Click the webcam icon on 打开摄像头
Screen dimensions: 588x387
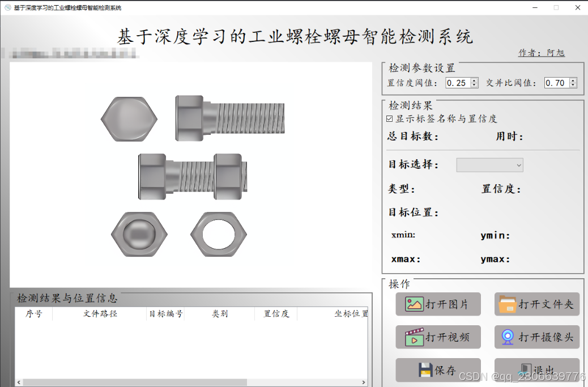[x=508, y=337]
